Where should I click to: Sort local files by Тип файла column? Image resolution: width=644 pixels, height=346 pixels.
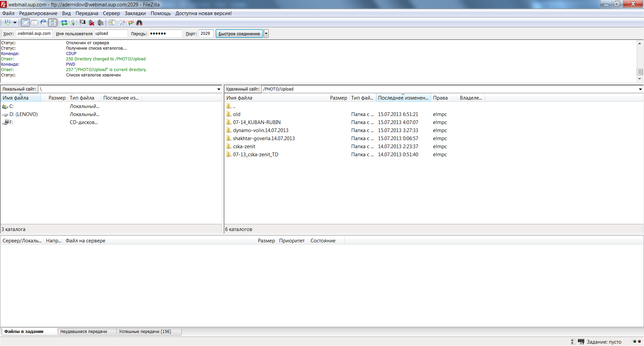pyautogui.click(x=85, y=98)
